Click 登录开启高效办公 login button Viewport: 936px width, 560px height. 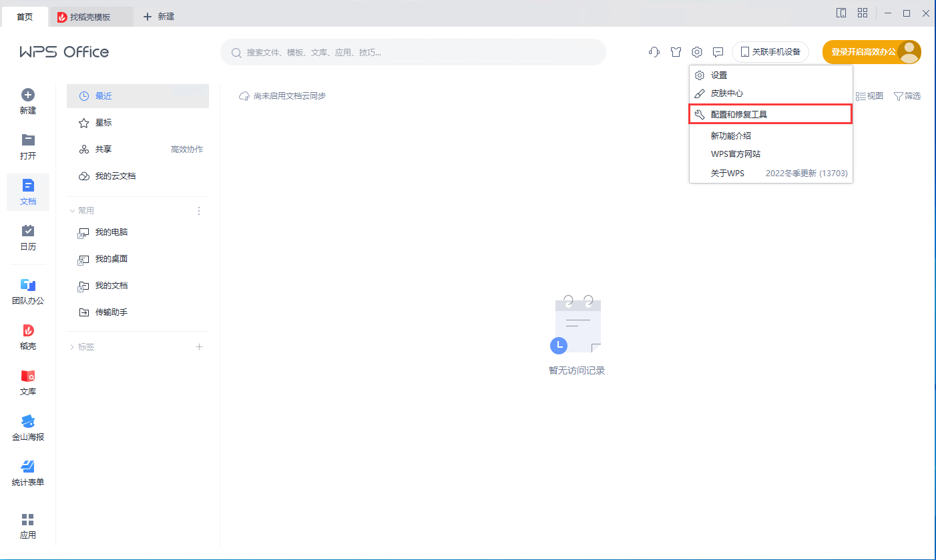pos(863,52)
